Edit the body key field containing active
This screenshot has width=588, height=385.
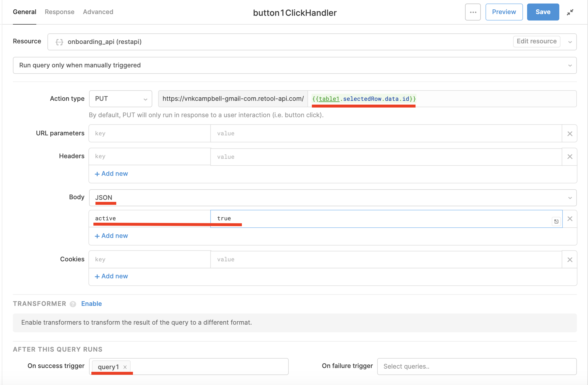[150, 219]
